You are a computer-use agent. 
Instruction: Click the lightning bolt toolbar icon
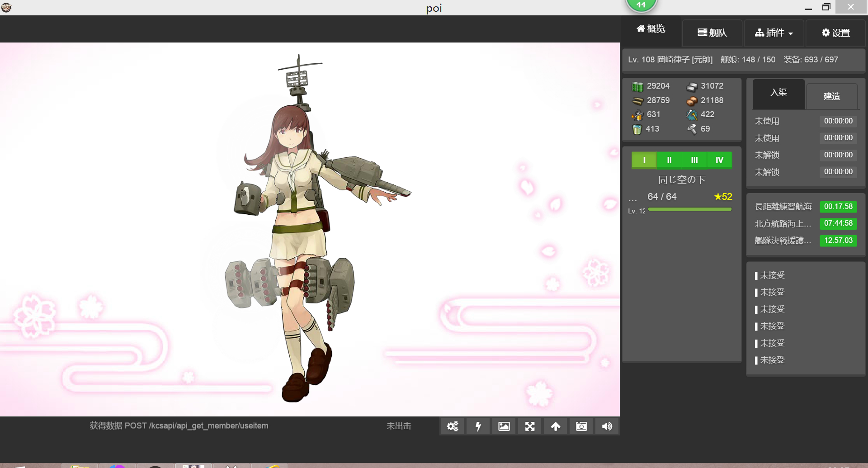point(478,426)
